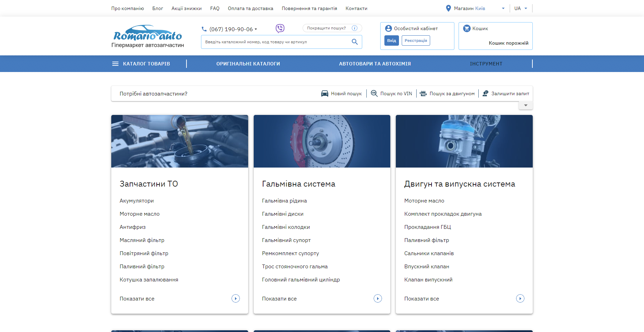Screen dimensions: 644x332
Task: Open Контакти page
Action: [x=356, y=8]
